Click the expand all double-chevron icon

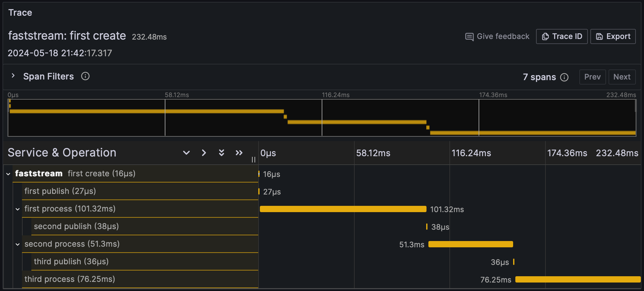[x=222, y=153]
